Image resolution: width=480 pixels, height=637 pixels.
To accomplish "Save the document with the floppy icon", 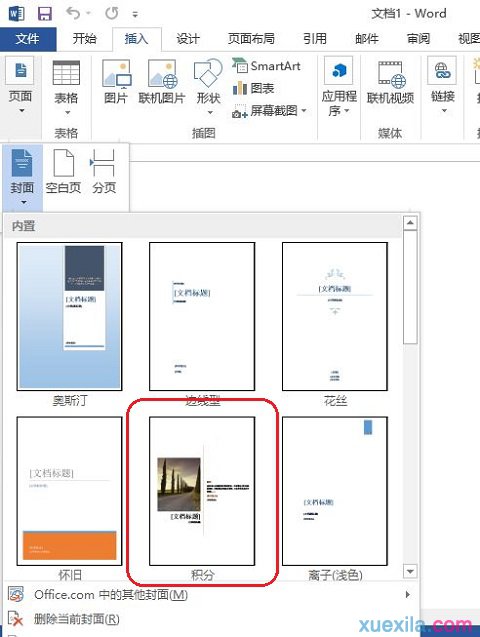I will (x=45, y=13).
